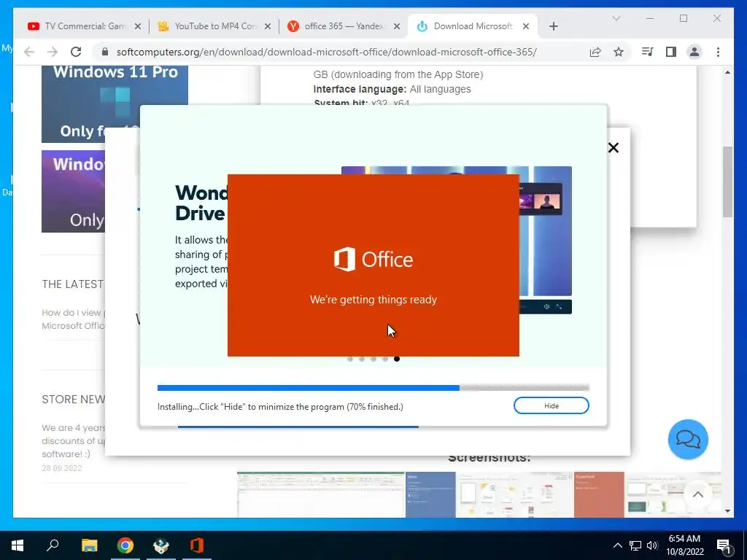Open the blue chat bubble widget
This screenshot has height=560, width=747.
coord(688,439)
